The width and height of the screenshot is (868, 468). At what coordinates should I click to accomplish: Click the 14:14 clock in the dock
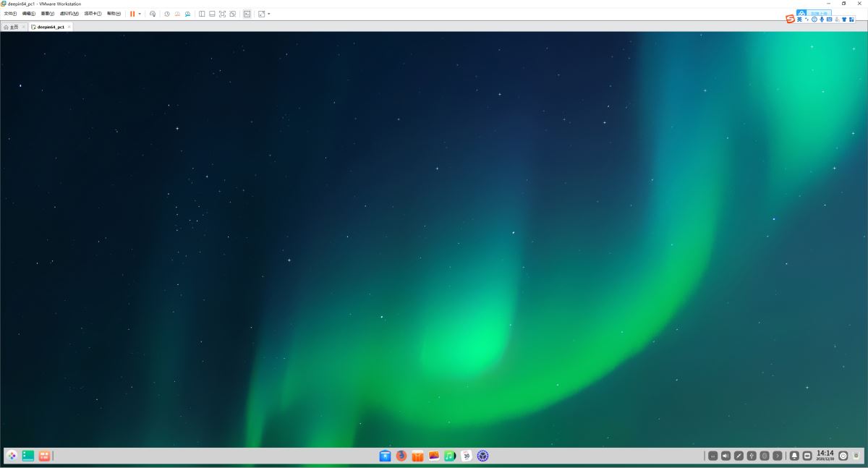tap(825, 455)
